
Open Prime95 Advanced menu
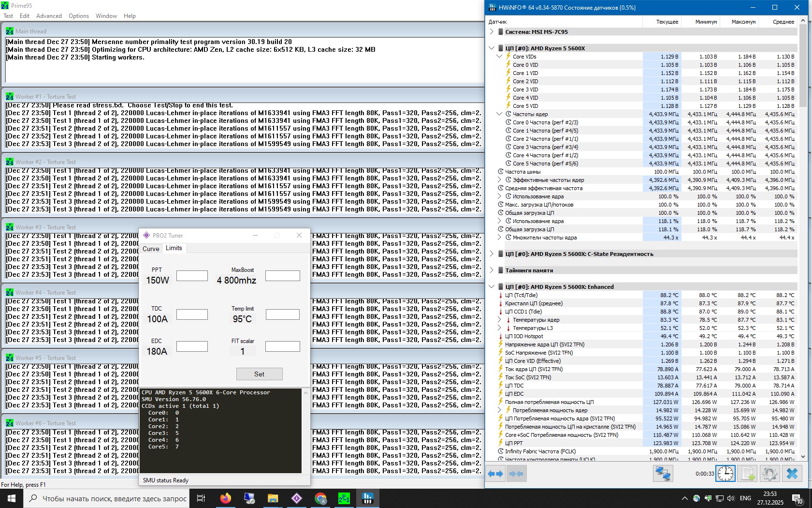[x=49, y=16]
